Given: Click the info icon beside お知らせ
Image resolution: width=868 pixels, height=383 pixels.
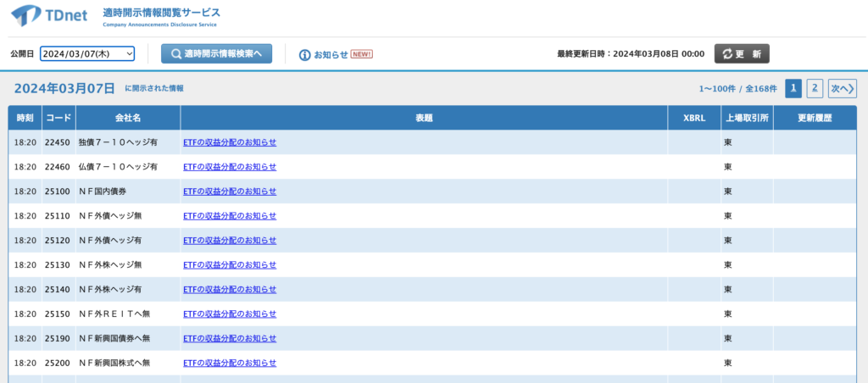Looking at the screenshot, I should pos(304,54).
